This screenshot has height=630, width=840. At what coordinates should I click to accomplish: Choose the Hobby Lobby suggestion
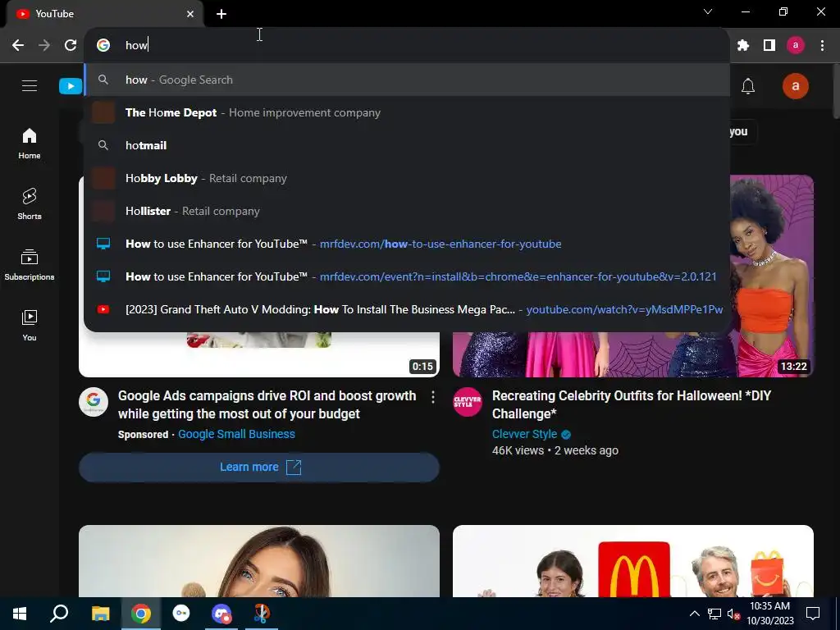tap(407, 178)
